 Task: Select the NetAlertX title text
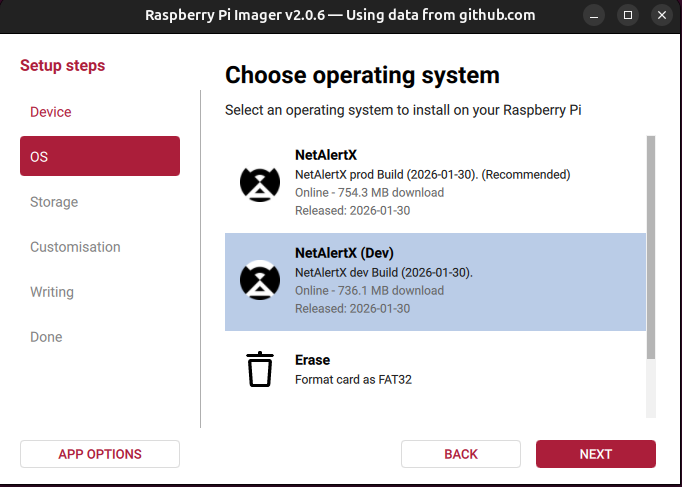tap(326, 155)
